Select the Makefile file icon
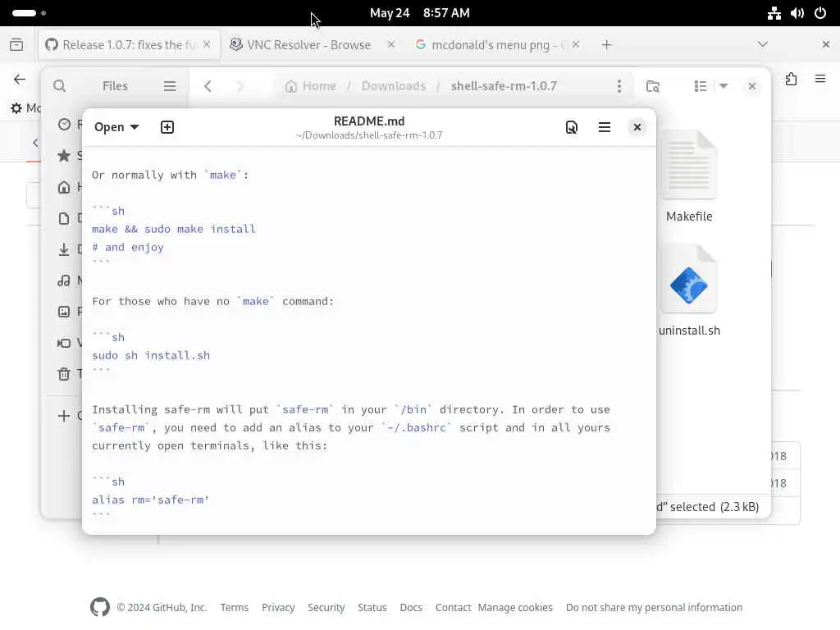The height and width of the screenshot is (630, 840). (x=689, y=166)
